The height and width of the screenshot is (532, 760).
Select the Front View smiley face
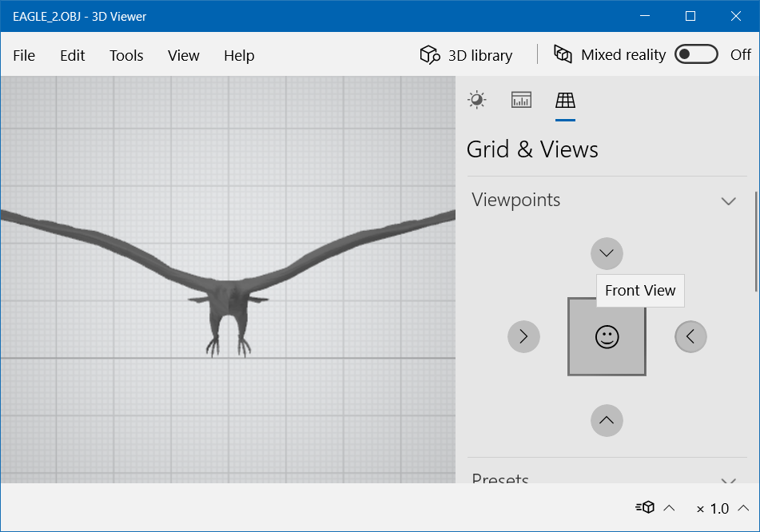pyautogui.click(x=607, y=337)
